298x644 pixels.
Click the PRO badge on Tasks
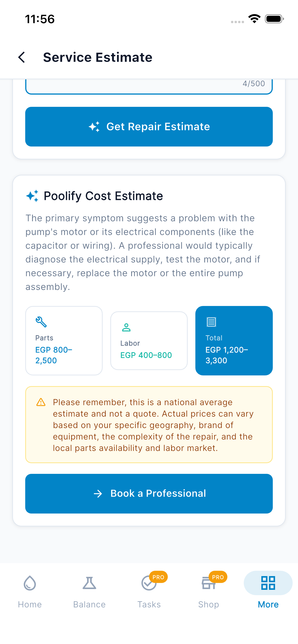[158, 577]
